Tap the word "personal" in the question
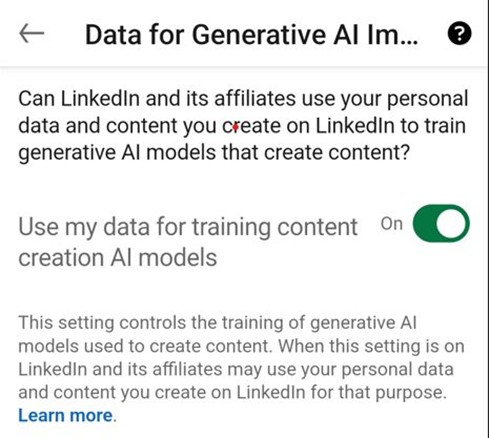The image size is (489, 438). [428, 100]
